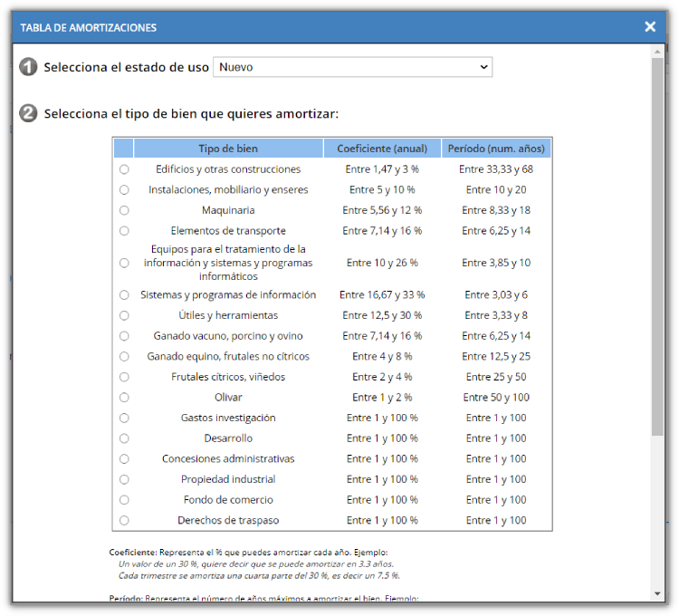Click the Coeficiente (anual) column header
The width and height of the screenshot is (679, 616).
point(382,149)
